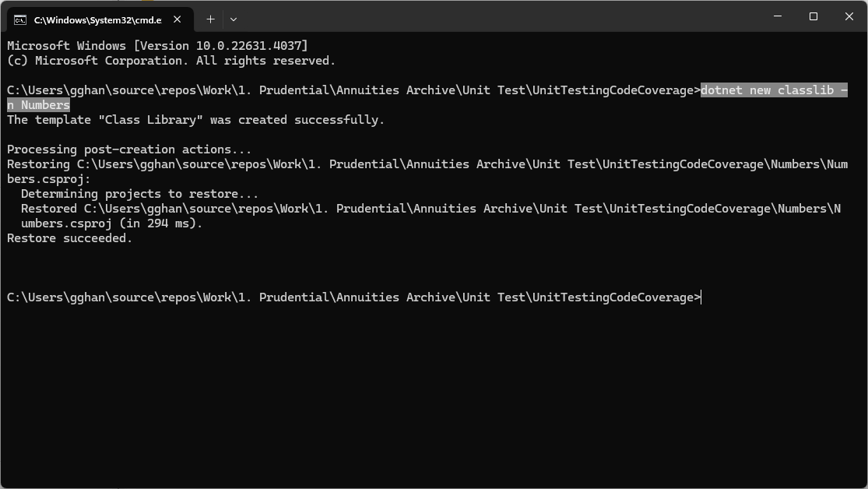This screenshot has width=868, height=489.
Task: Click the "Microsoft Windows [Version 10.0.22631.4037]" line
Action: [x=157, y=45]
